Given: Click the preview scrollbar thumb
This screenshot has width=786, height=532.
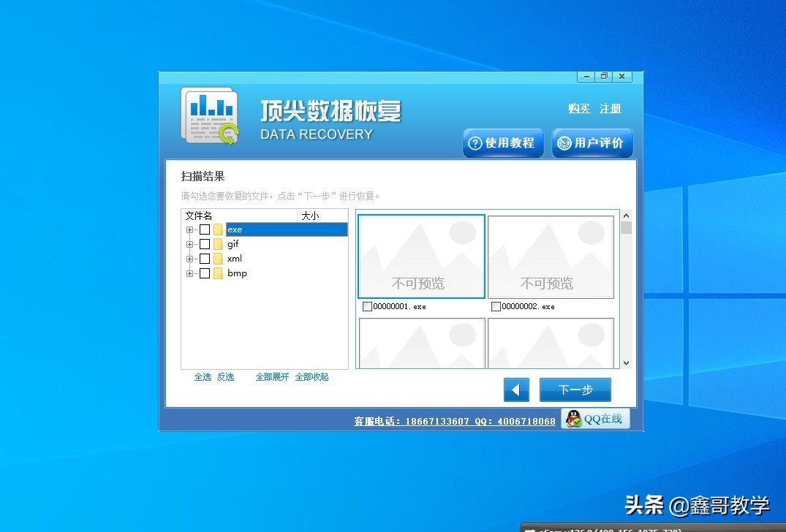Looking at the screenshot, I should point(626,228).
